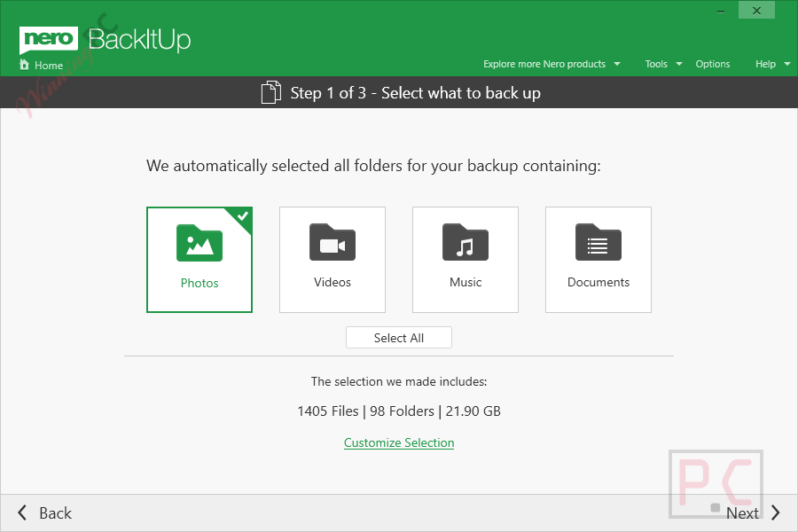Click the Nero BackItUp logo
Viewport: 798px width, 532px height.
tap(105, 40)
